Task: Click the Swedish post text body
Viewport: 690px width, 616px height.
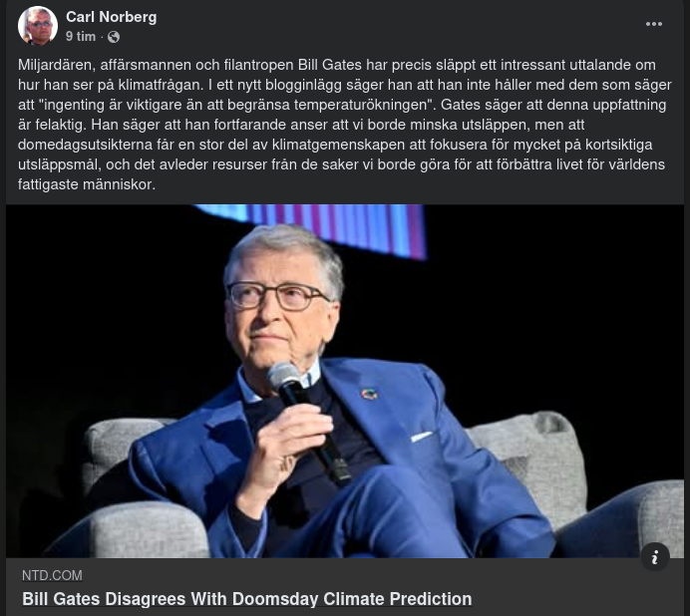Action: (x=345, y=125)
